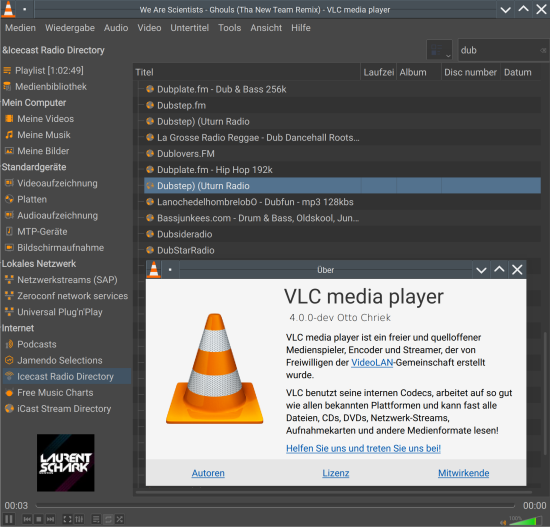Sort by the Datum column header
The height and width of the screenshot is (527, 550).
pyautogui.click(x=521, y=72)
